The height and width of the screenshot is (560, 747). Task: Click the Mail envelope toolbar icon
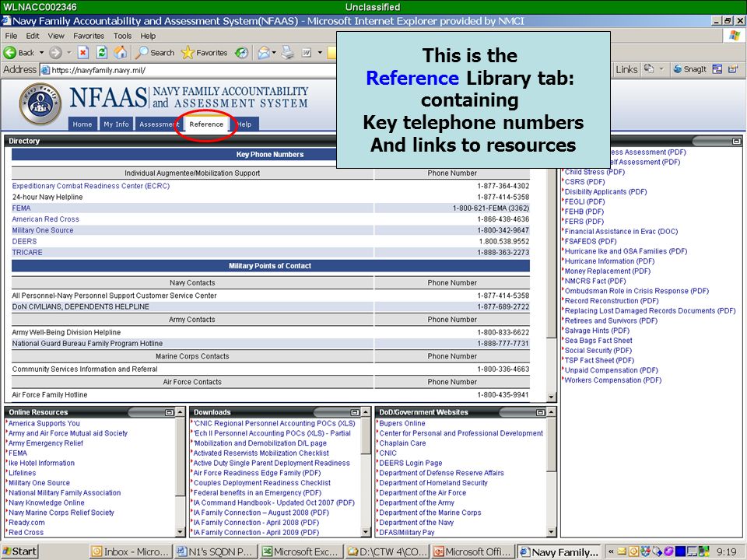coord(264,53)
